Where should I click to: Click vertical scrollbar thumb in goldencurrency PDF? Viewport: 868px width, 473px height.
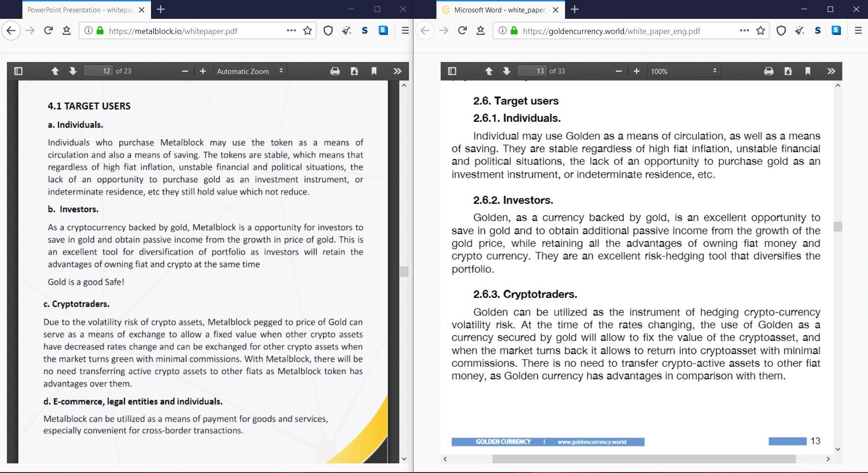click(x=838, y=226)
